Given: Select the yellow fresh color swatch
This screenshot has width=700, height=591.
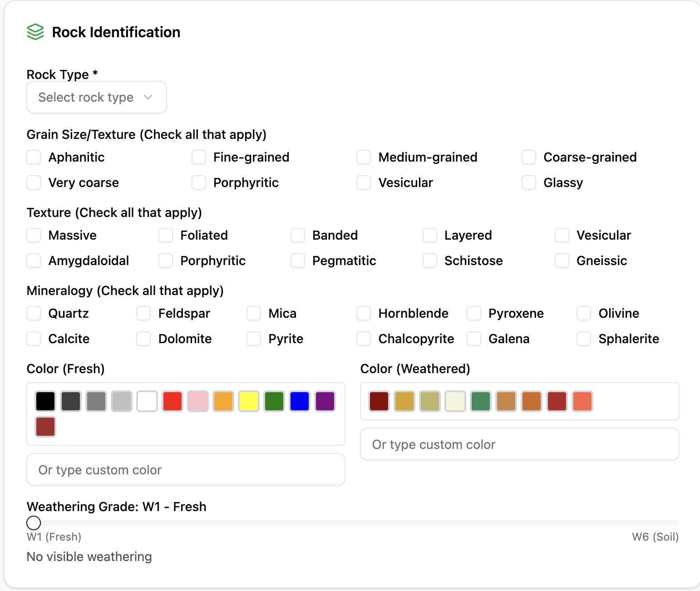Looking at the screenshot, I should (x=249, y=401).
